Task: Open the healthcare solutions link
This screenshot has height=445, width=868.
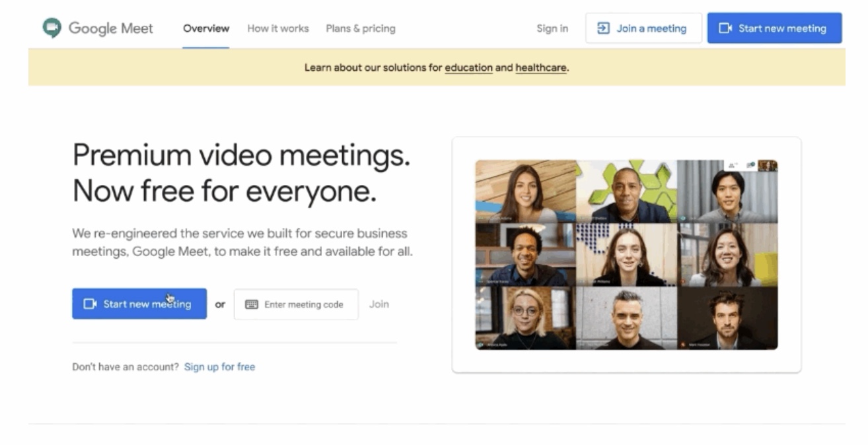Action: click(x=540, y=67)
